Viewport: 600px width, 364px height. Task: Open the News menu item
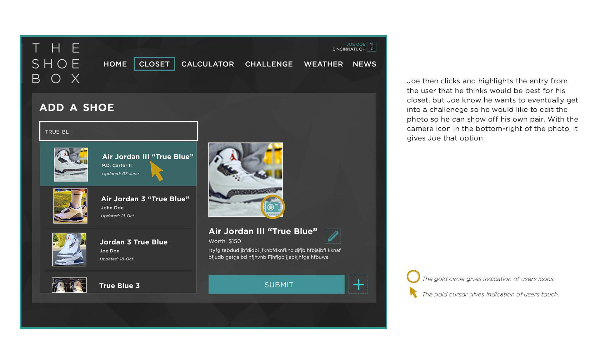pyautogui.click(x=364, y=64)
